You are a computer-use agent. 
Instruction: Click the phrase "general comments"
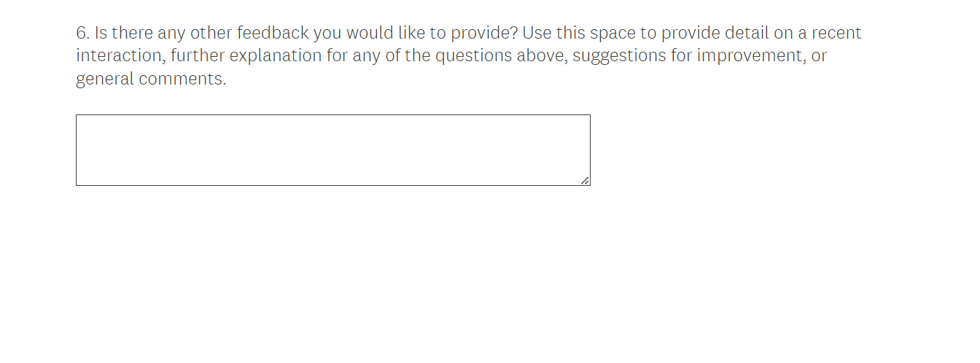click(151, 79)
